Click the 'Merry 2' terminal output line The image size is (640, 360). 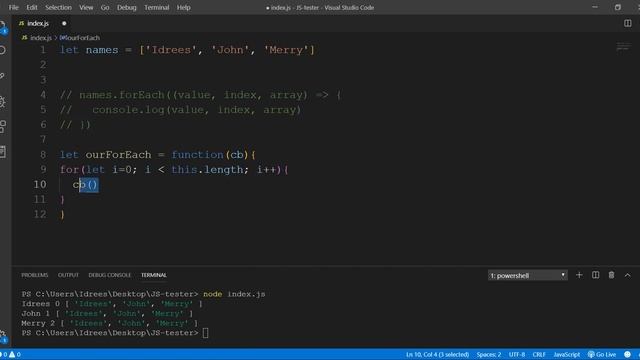pyautogui.click(x=110, y=323)
